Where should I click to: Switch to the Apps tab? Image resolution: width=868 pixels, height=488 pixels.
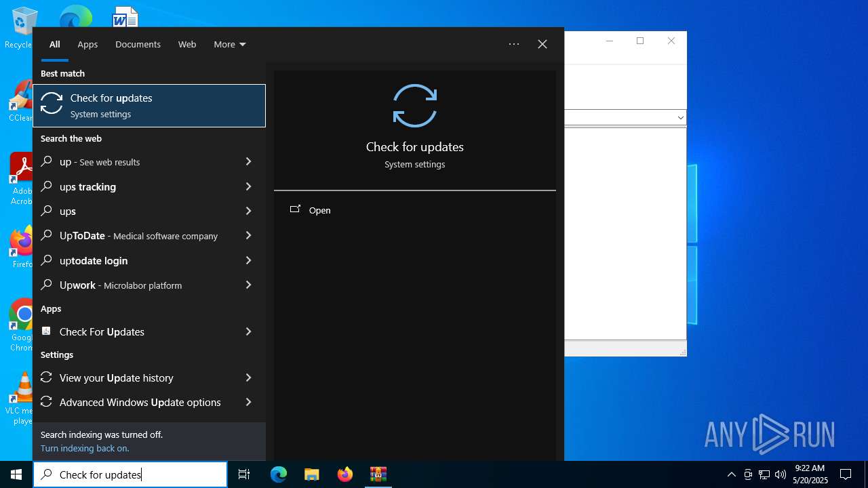[87, 44]
